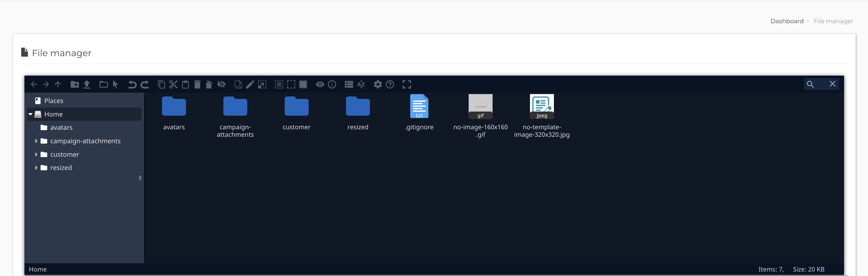
Task: Select the no-image-160x160.gif thumbnail
Action: 481,106
